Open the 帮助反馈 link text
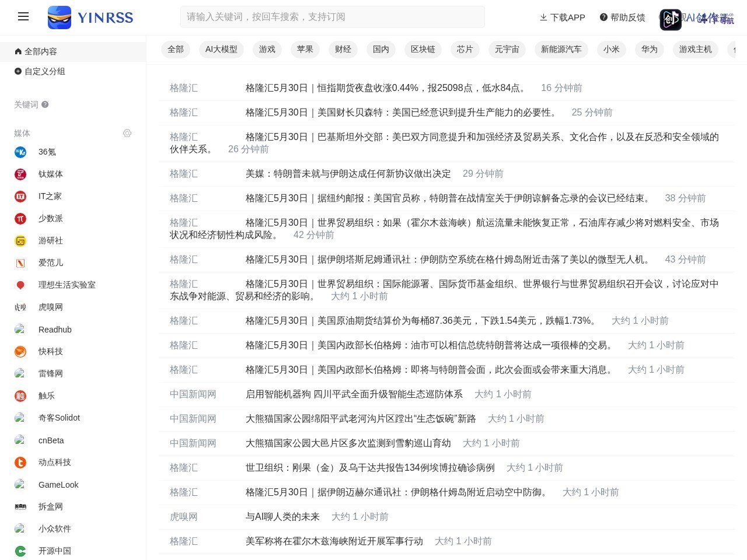747x560 pixels. [x=628, y=17]
